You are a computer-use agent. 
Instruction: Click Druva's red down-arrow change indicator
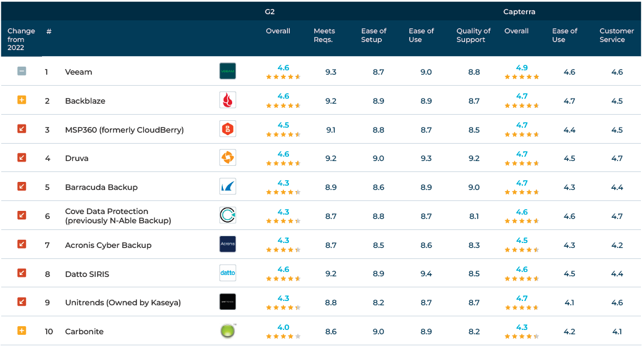click(22, 158)
